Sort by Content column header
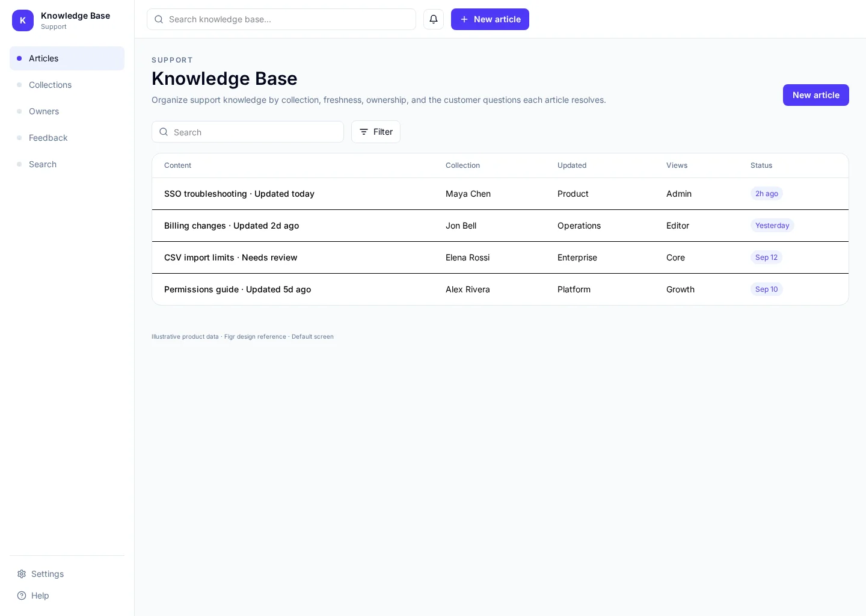The width and height of the screenshot is (866, 616). 177,165
